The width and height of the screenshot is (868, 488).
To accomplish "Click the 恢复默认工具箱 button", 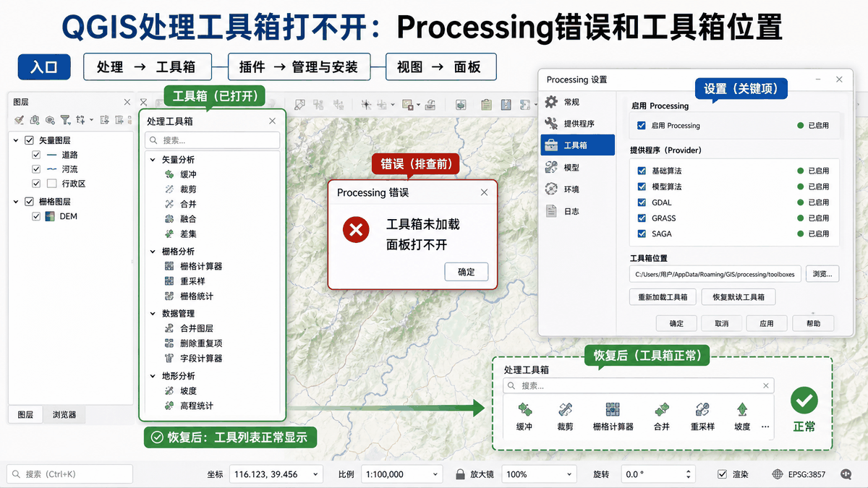I will (739, 296).
